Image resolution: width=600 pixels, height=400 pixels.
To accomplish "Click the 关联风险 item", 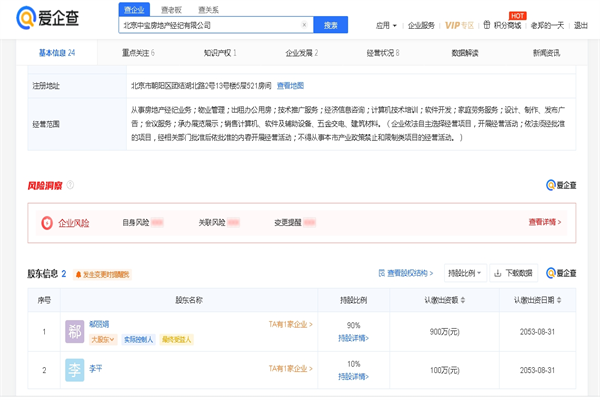I will click(219, 222).
